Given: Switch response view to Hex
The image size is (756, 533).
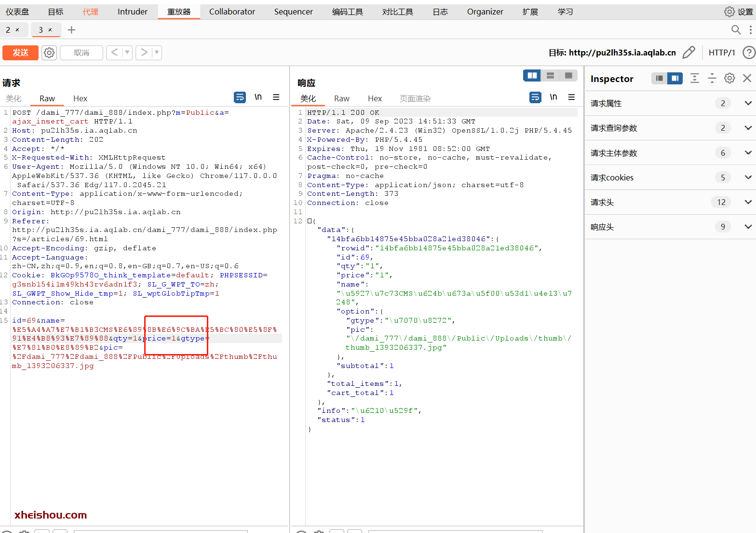Looking at the screenshot, I should [375, 98].
